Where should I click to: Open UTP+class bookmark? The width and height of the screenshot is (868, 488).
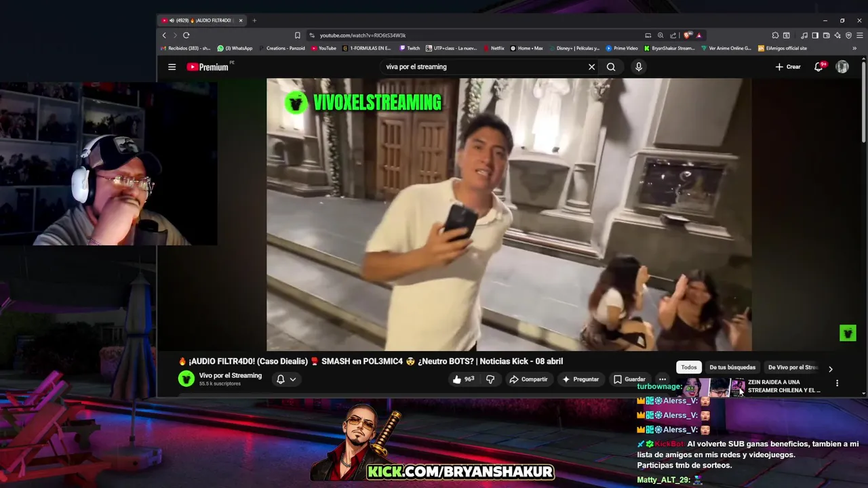pos(452,48)
